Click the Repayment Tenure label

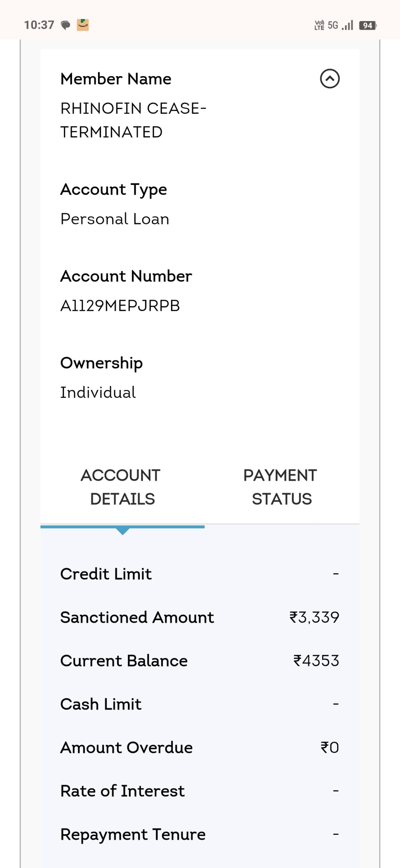coord(133,834)
